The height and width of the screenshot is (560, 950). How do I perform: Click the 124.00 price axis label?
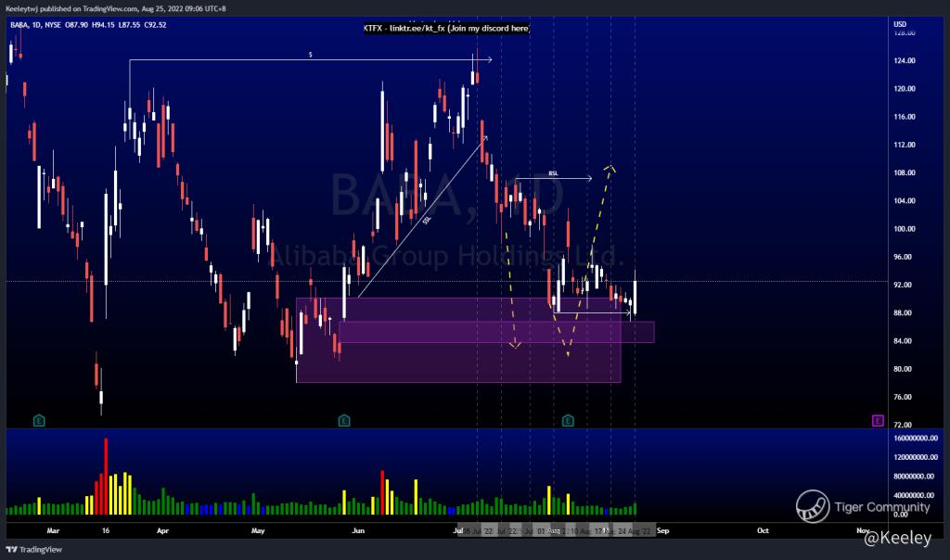coord(904,60)
